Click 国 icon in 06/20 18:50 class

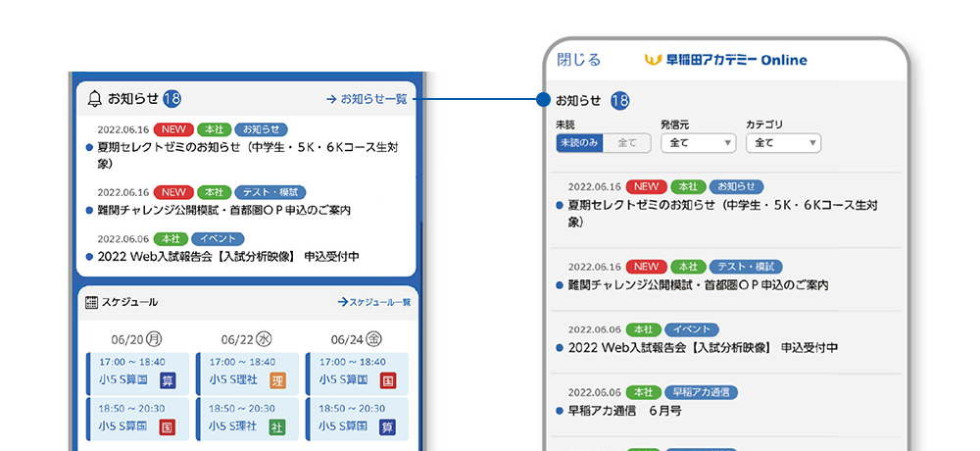(168, 426)
